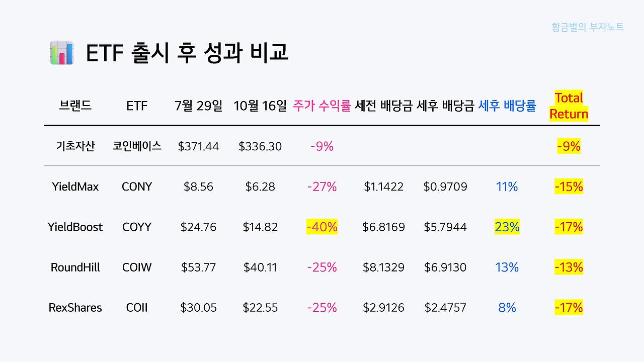Select the $8.1329 pre-tax dividend cell
644x362 pixels.
[383, 267]
